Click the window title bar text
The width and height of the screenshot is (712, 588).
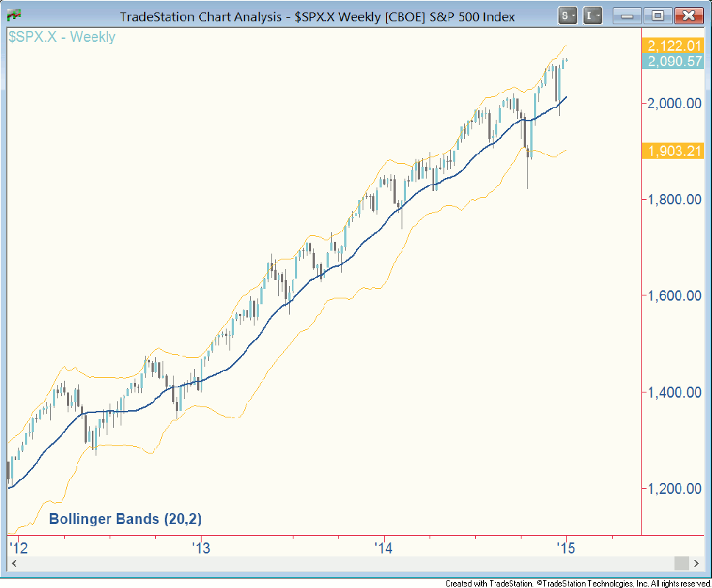point(317,16)
